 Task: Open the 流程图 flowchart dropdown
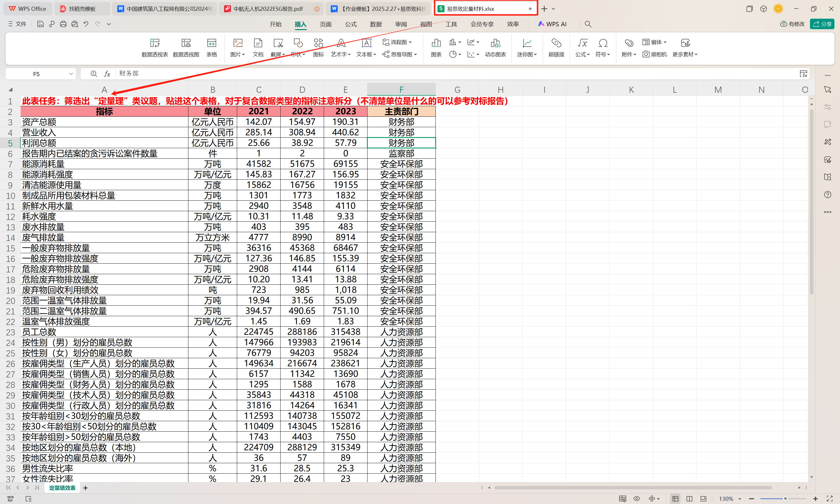pos(397,42)
